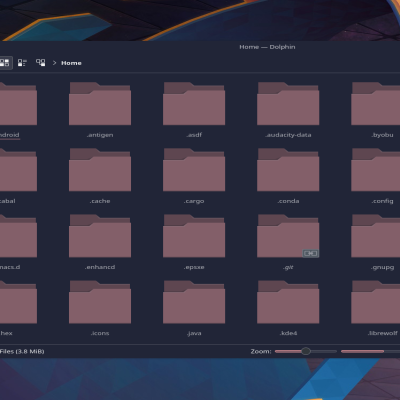Click the .config folder label
Screen dimensions: 400x400
[x=382, y=201]
